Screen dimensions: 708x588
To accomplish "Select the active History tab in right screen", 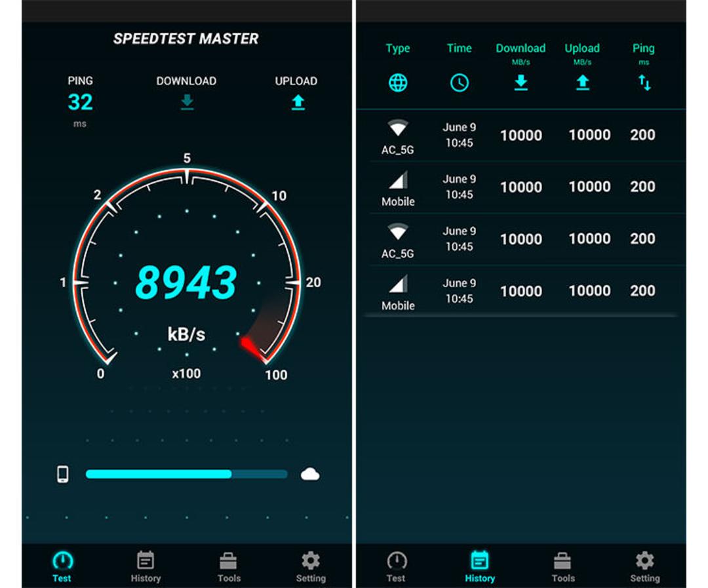I will pos(479,567).
